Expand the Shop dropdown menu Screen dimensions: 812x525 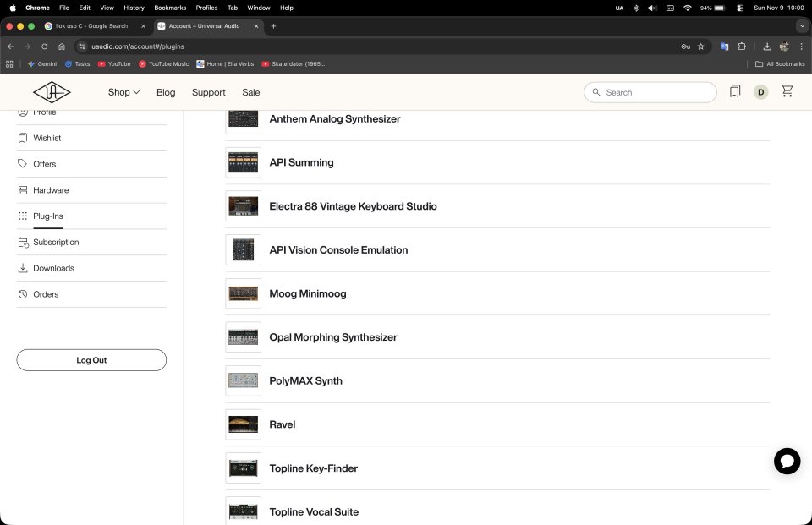(x=123, y=92)
